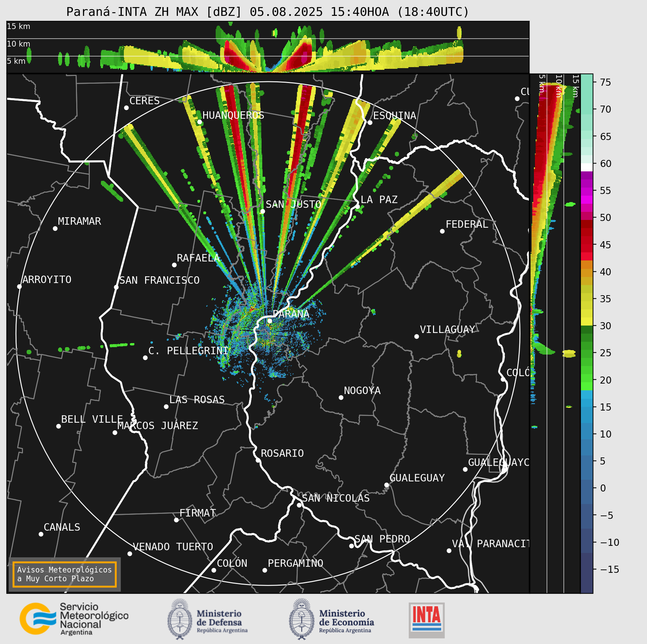Click the VENADO TUERTO city label
Image resolution: width=647 pixels, height=644 pixels.
tap(173, 547)
